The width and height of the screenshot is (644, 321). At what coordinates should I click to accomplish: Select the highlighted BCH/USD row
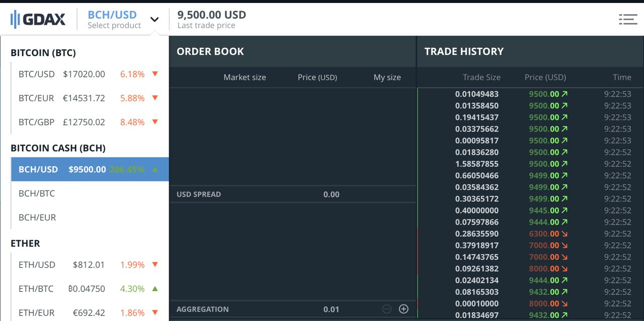pos(90,169)
